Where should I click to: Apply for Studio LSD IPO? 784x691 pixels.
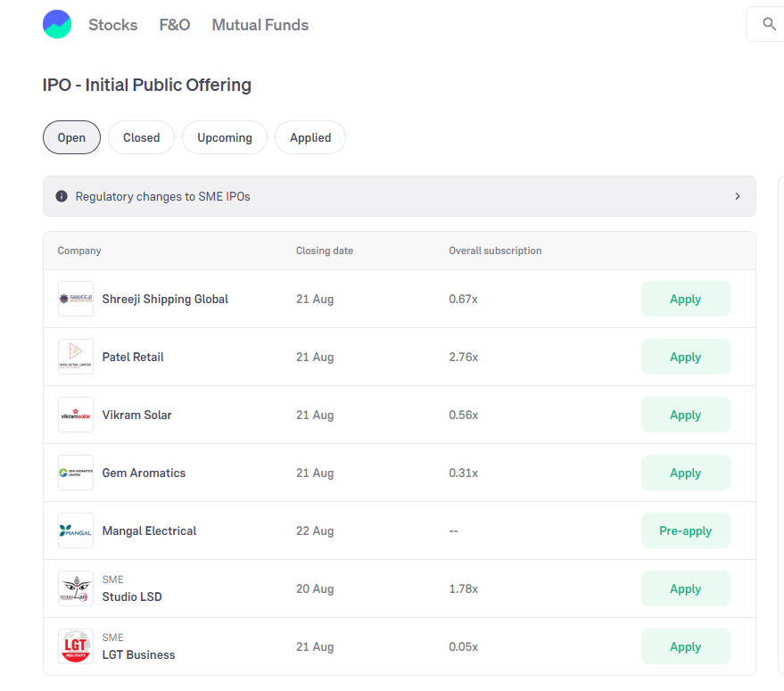coord(686,588)
